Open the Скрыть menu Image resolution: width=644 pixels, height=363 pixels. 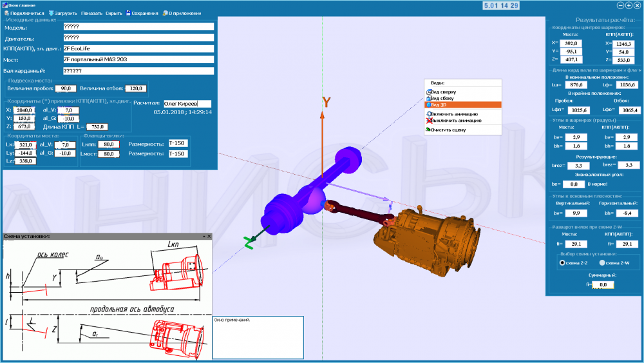click(114, 13)
